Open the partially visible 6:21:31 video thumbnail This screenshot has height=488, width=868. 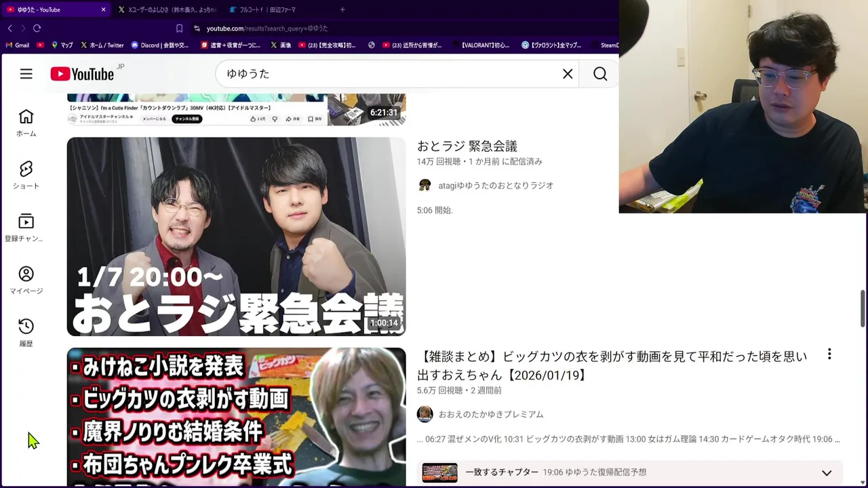coord(236,109)
